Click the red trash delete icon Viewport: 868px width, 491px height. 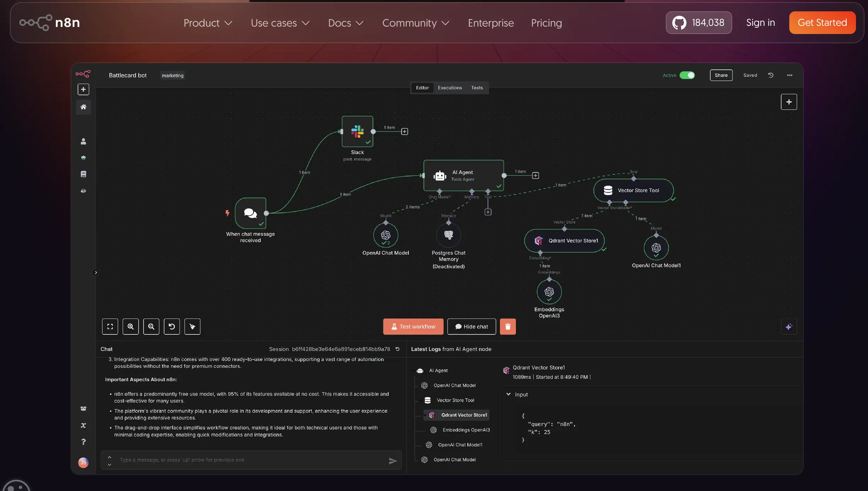tap(507, 326)
